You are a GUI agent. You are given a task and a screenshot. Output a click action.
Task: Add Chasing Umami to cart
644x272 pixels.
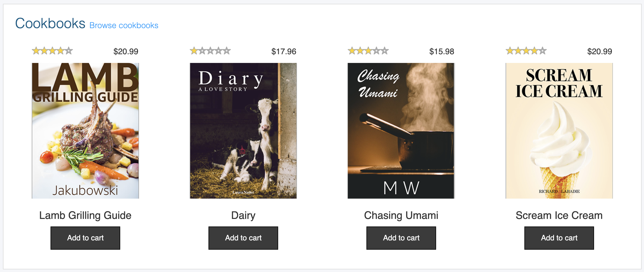(401, 238)
